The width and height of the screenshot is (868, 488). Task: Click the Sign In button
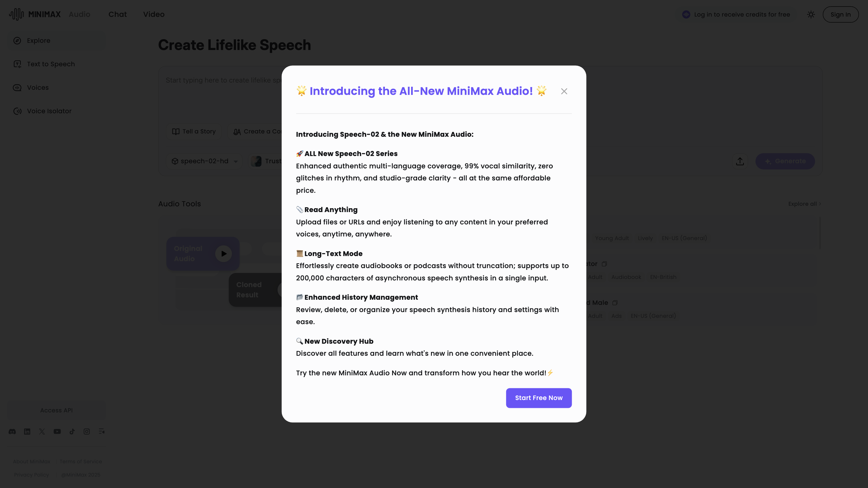840,14
